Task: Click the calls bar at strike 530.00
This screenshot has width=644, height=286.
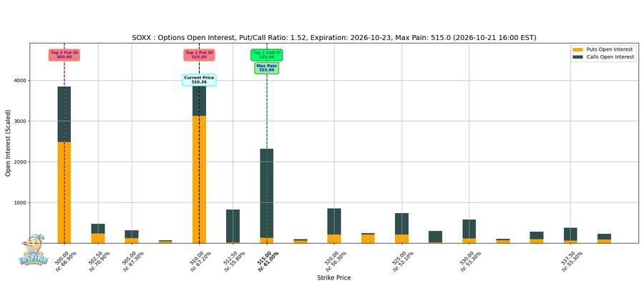Action: point(469,229)
